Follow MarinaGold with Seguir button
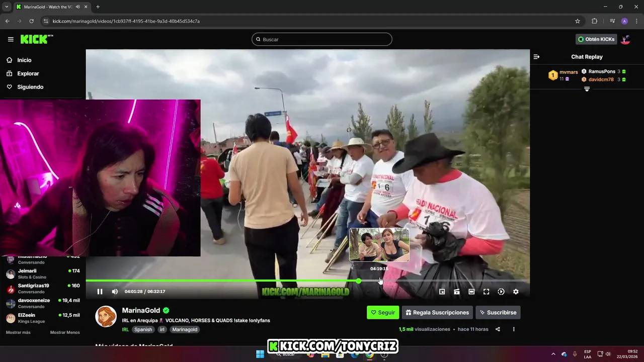 [383, 312]
